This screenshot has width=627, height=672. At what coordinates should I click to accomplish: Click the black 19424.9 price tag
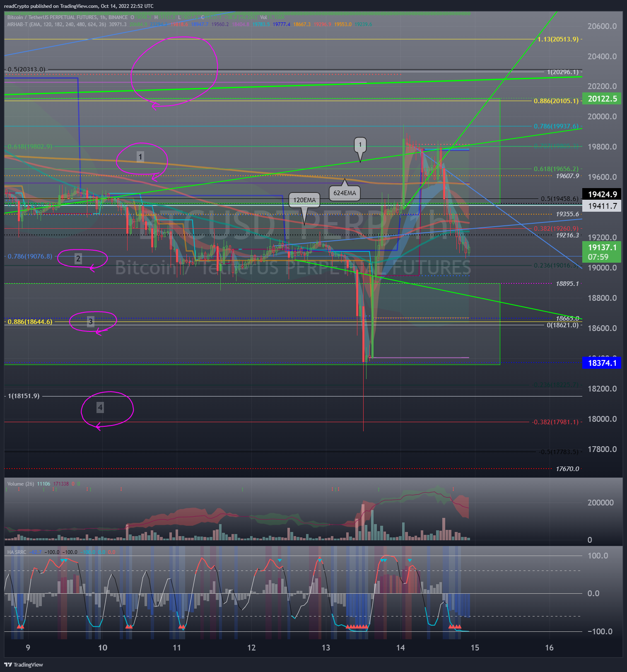pos(602,194)
